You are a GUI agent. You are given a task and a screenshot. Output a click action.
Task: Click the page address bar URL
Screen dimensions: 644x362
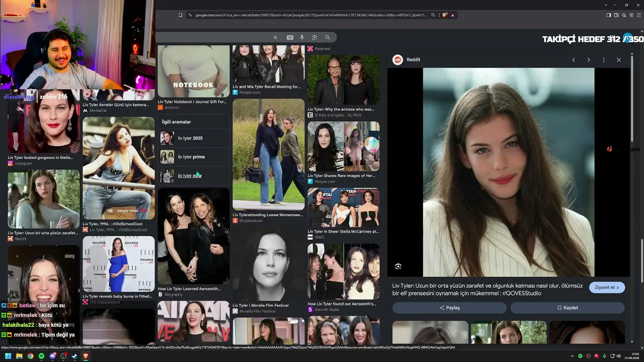(311, 15)
